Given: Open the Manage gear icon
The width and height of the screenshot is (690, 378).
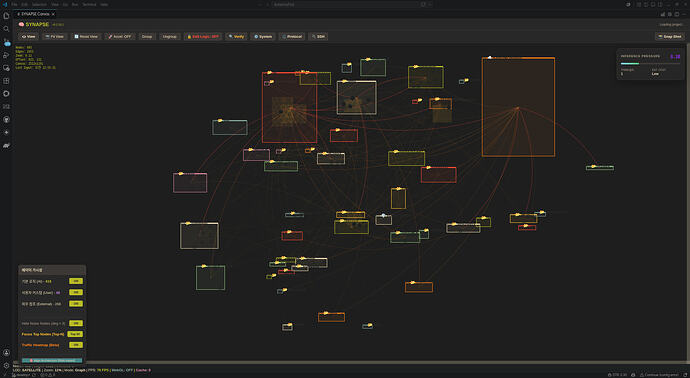Looking at the screenshot, I should click(x=6, y=366).
